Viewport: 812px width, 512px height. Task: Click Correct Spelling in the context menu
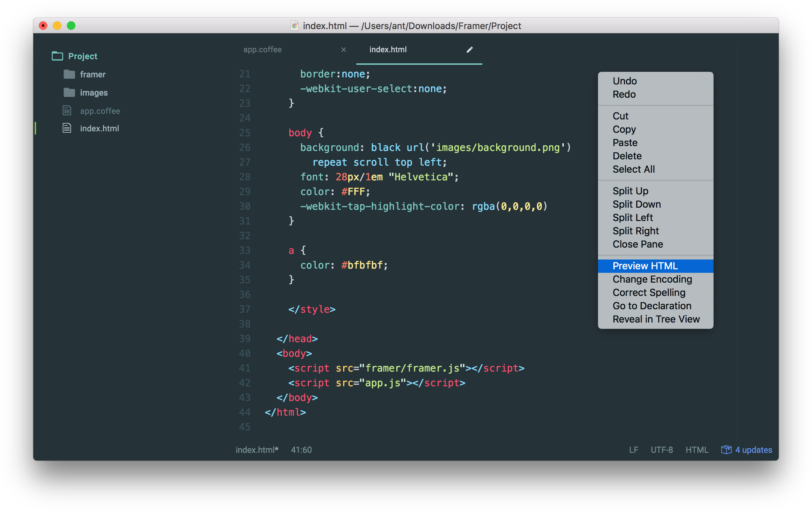655,292
